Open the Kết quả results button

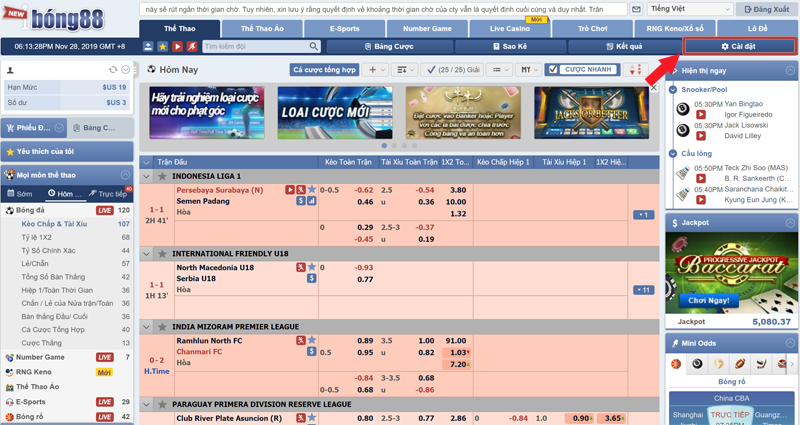coord(624,46)
